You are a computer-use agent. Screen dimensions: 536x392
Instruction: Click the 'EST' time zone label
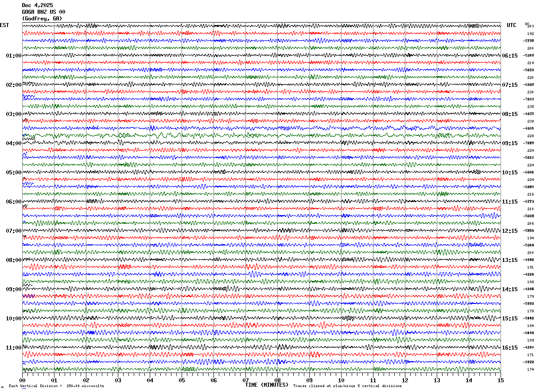tap(4, 25)
